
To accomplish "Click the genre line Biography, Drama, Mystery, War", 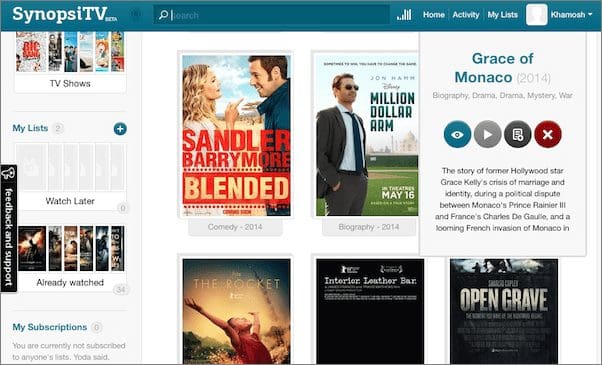I will [502, 95].
